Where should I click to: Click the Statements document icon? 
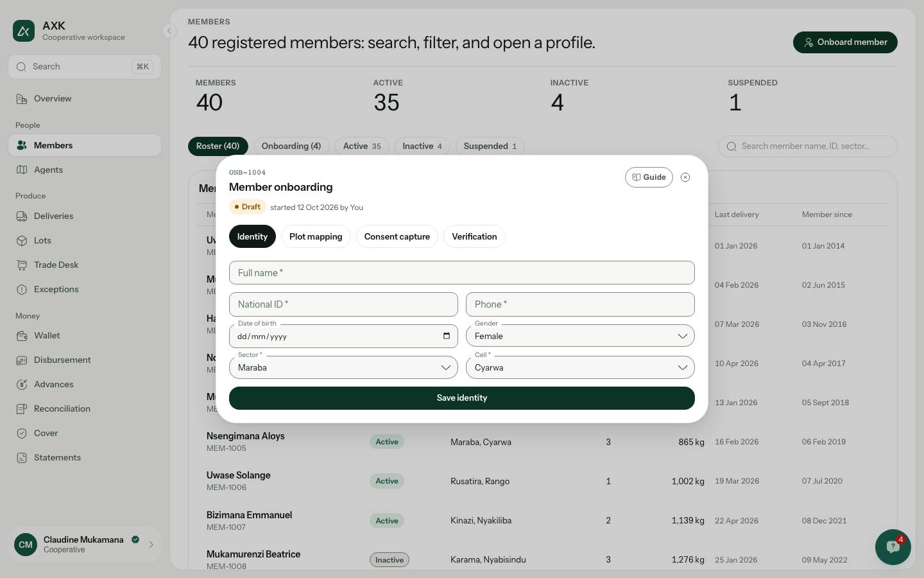tap(22, 458)
